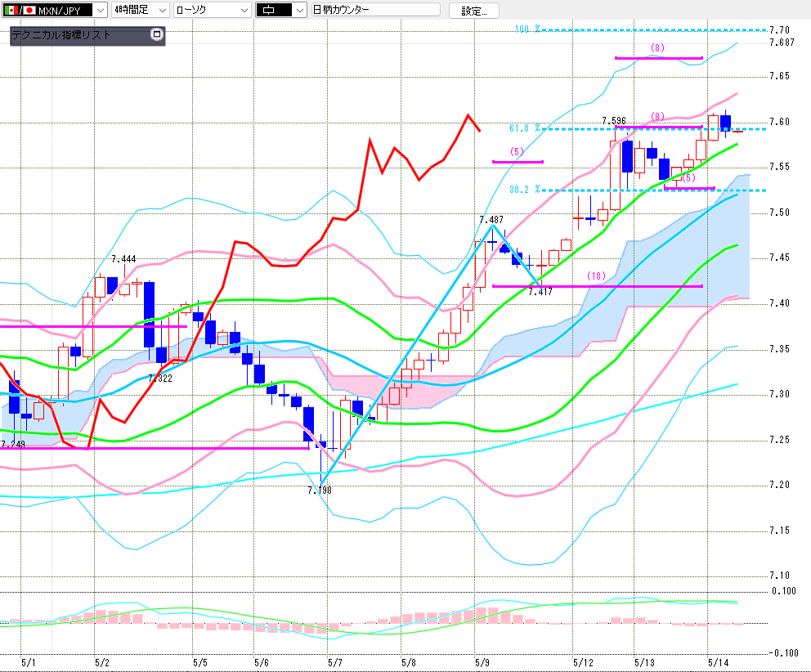This screenshot has width=811, height=672.
Task: Open the ローソク chart type dropdown
Action: (212, 10)
